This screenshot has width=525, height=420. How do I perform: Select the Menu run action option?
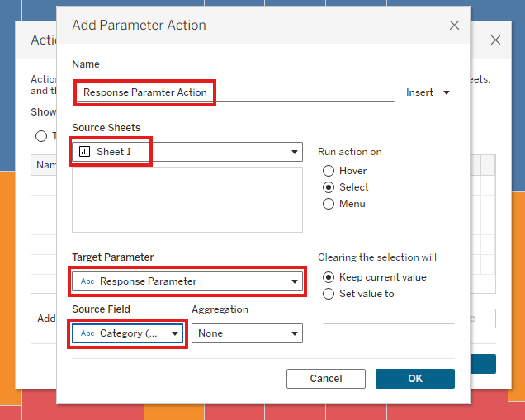pos(329,204)
